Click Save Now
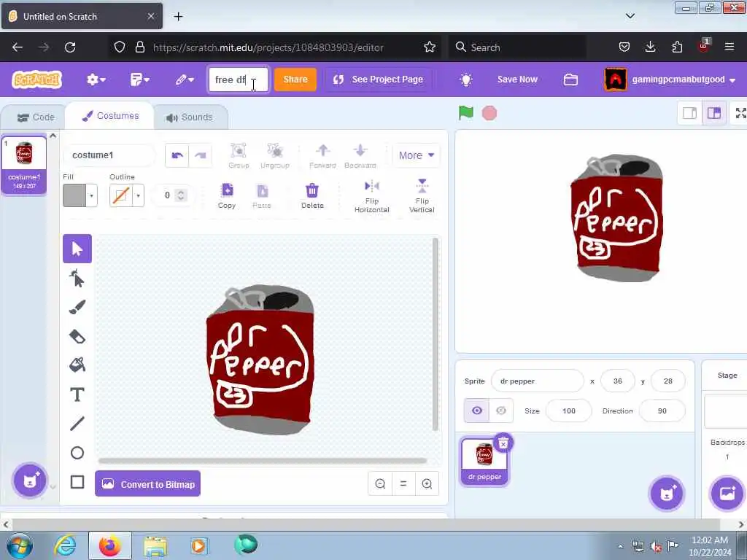 (517, 79)
